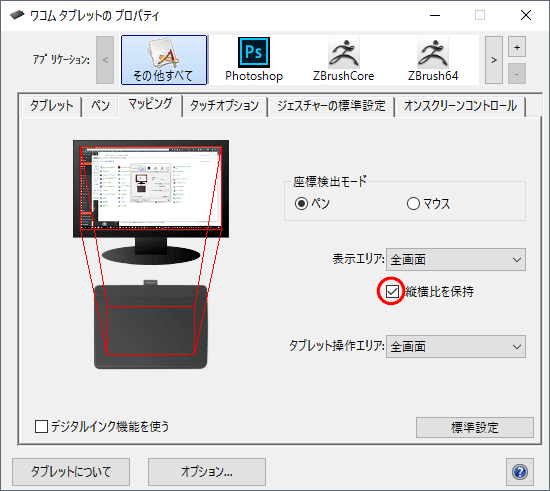Screen dimensions: 550x491
Task: Uncheck the 縦横比を保持 checkbox
Action: [392, 291]
